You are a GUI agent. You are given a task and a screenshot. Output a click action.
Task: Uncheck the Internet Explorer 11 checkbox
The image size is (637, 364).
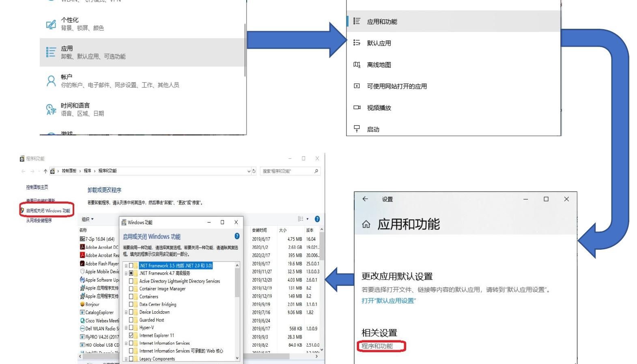(x=131, y=336)
